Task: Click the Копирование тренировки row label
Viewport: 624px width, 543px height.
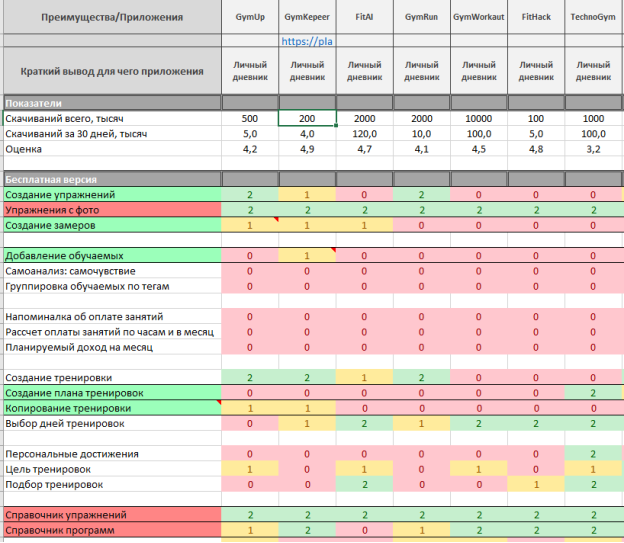Action: pos(112,408)
